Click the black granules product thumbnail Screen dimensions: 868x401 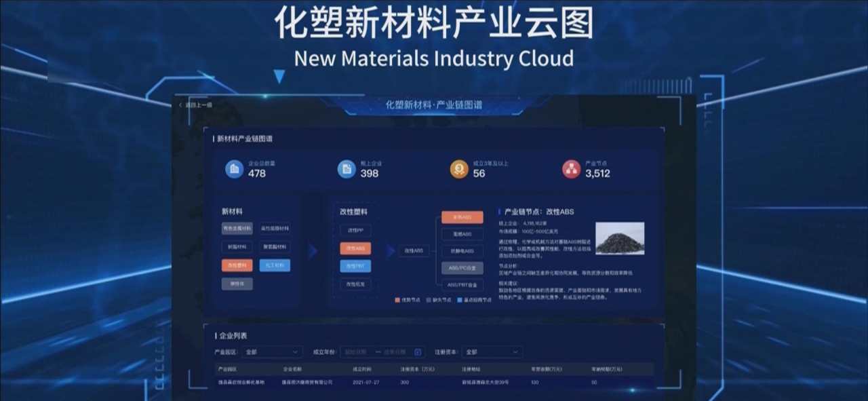point(620,238)
